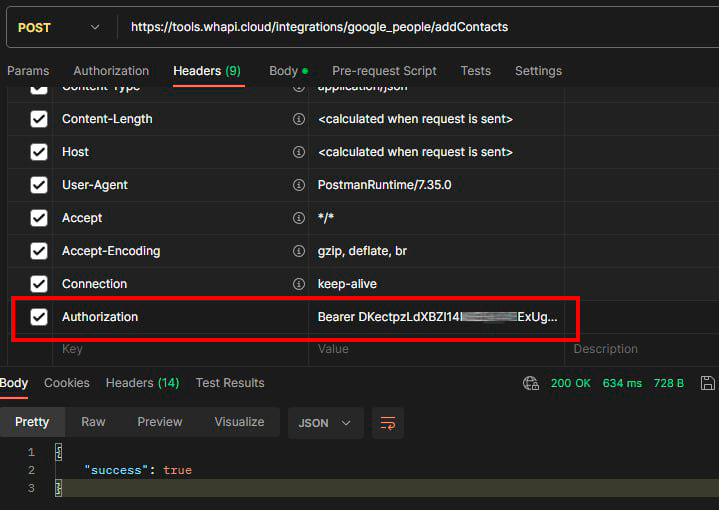Disable the Accept-Encoding header checkbox
719x510 pixels.
39,251
